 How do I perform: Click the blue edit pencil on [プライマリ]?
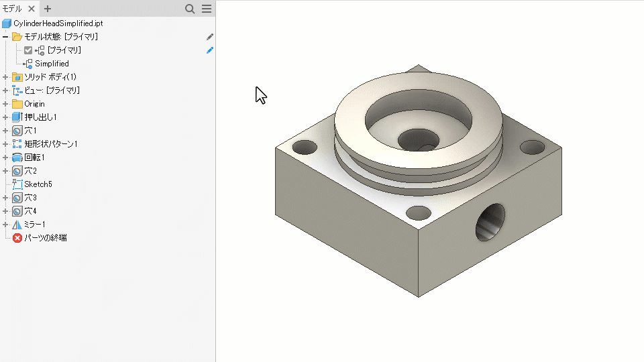click(210, 50)
